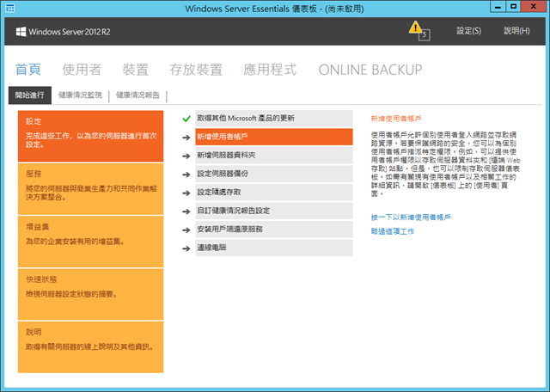The height and width of the screenshot is (392, 550).
Task: Click arrow icon beside 設定伺服器備份
Action: pyautogui.click(x=186, y=175)
